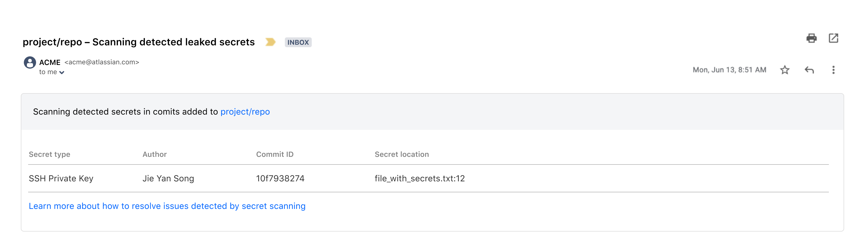
Task: Click the Secret type column header
Action: 50,154
